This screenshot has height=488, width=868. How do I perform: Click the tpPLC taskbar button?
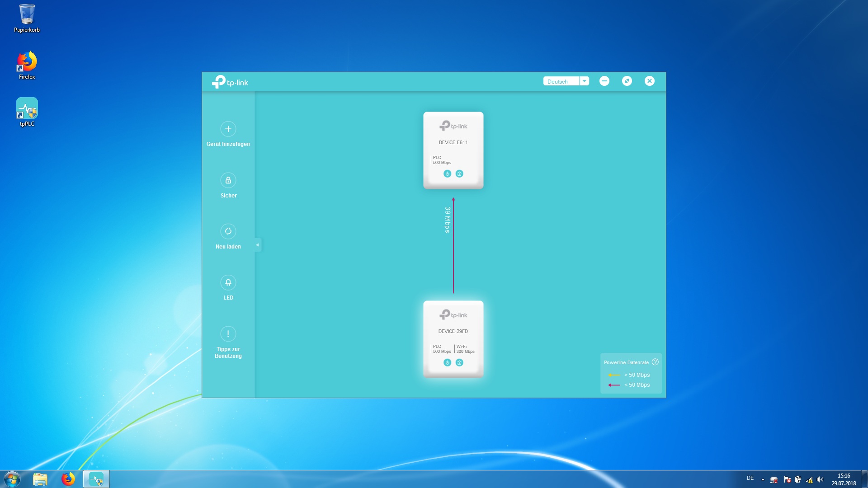(96, 479)
